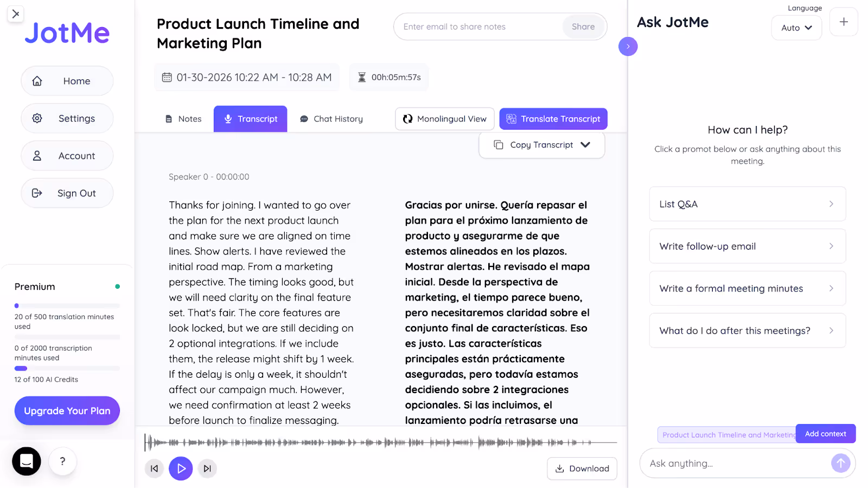Focus the Ask anything input field

pos(735,464)
